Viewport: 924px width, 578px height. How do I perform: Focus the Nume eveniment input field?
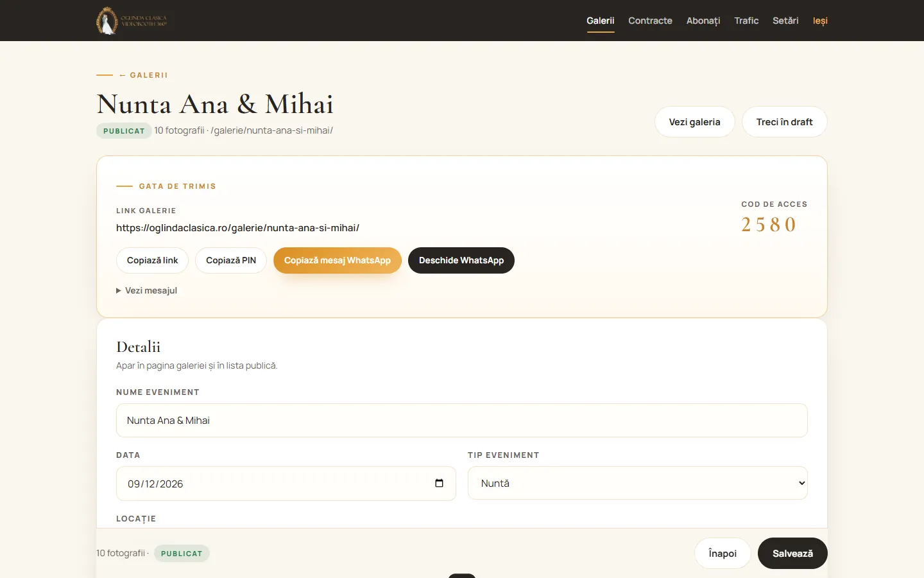tap(461, 420)
